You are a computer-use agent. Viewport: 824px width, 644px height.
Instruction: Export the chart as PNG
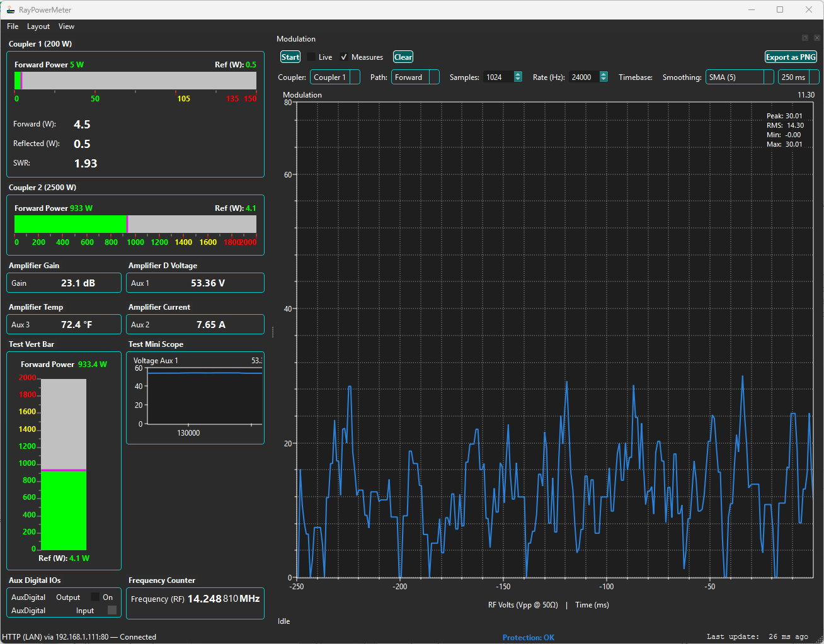(x=791, y=57)
